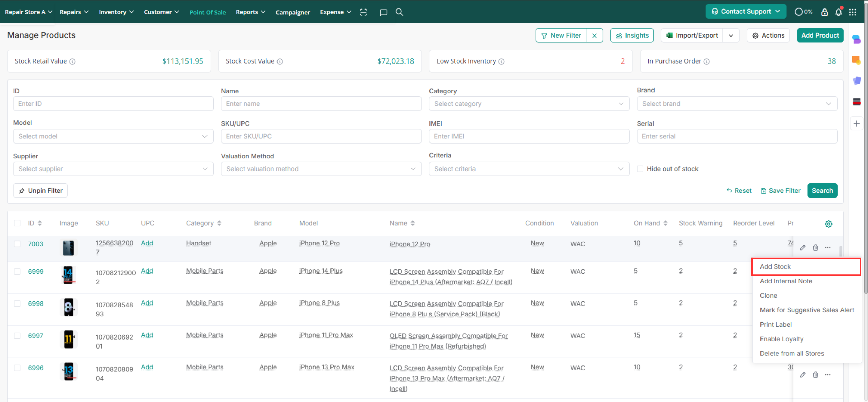Open notifications bell icon

[838, 12]
